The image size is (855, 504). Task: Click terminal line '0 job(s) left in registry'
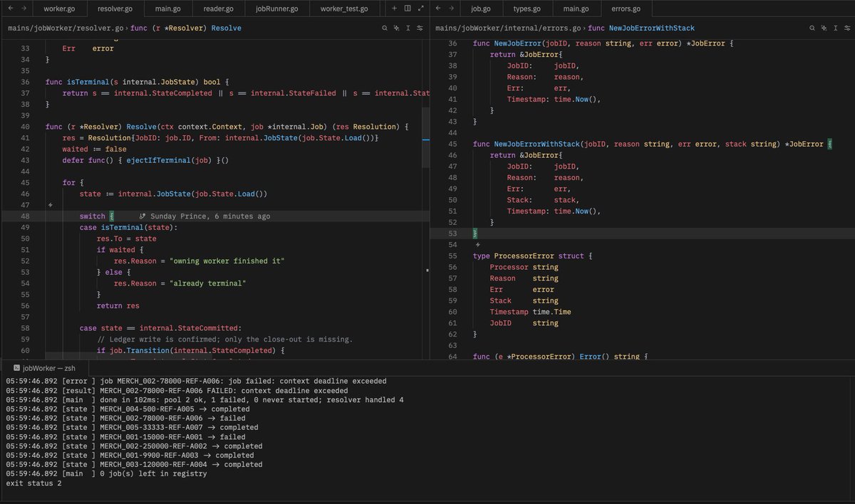[106, 474]
